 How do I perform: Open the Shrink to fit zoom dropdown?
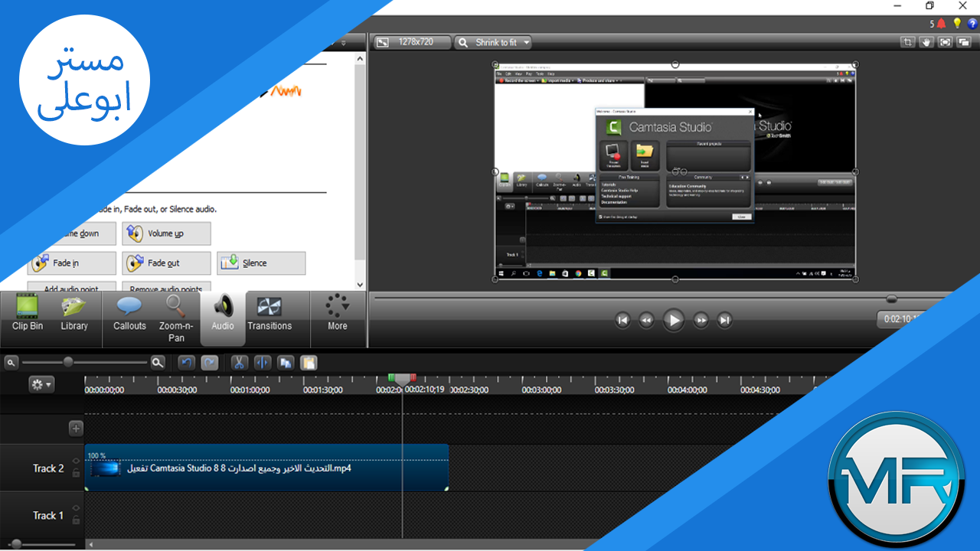point(493,42)
